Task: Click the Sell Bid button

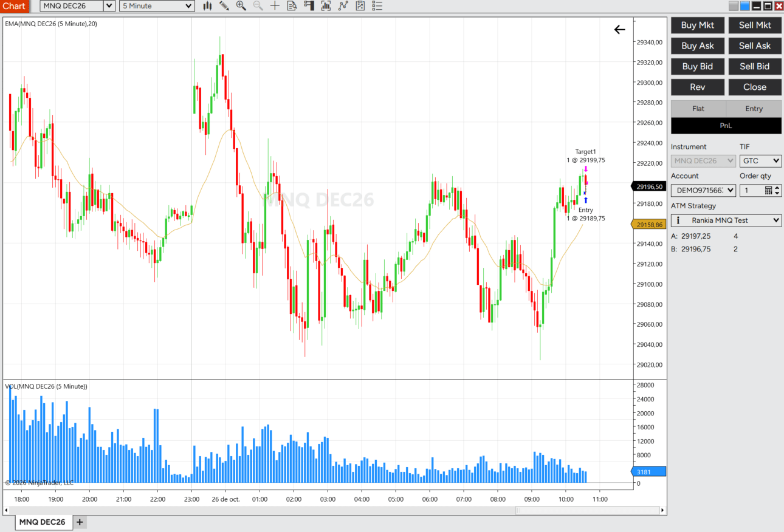Action: tap(755, 66)
